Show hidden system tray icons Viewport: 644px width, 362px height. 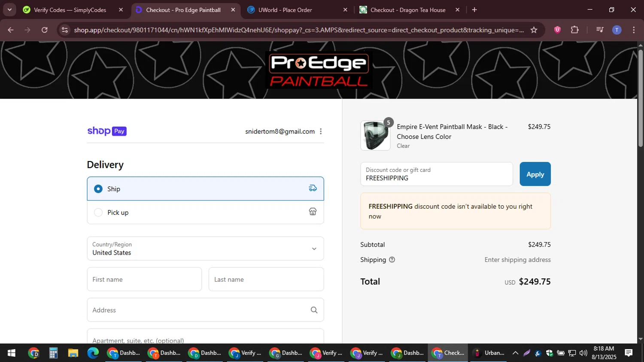[x=515, y=353]
